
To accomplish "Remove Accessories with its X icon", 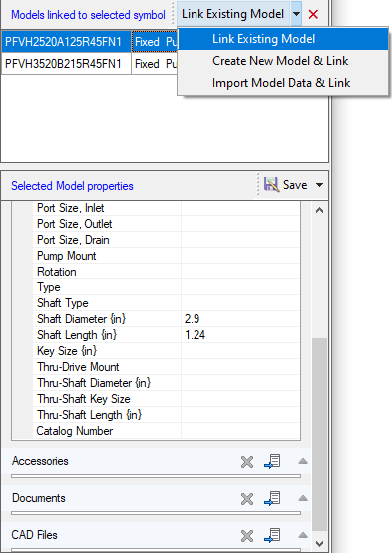I will 247,461.
